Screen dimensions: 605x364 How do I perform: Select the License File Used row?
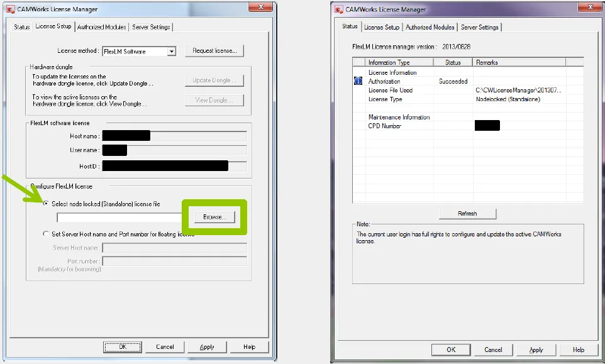(468, 91)
